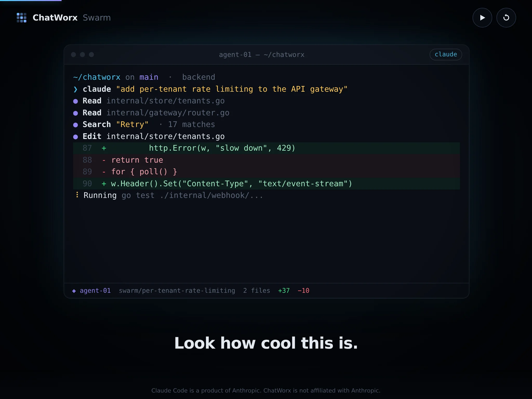Image resolution: width=532 pixels, height=399 pixels.
Task: Click diff line 89 for poll()
Action: pyautogui.click(x=266, y=172)
